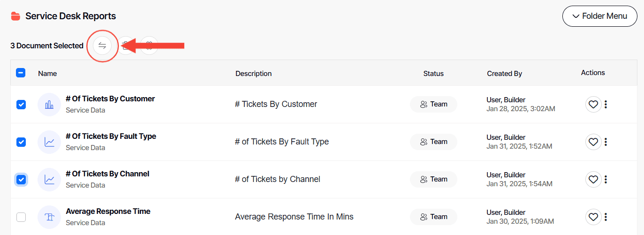
Task: Favorite the # Of Tickets By Customer report
Action: coord(593,104)
